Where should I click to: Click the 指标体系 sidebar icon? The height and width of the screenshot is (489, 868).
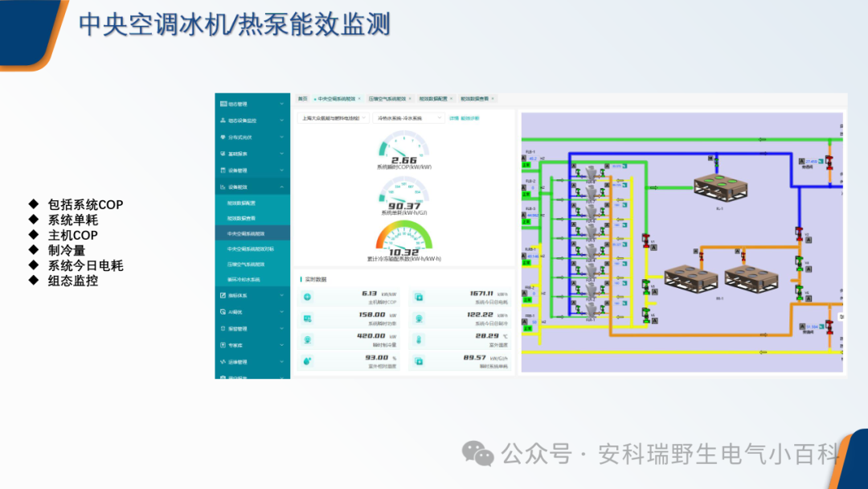(x=223, y=295)
